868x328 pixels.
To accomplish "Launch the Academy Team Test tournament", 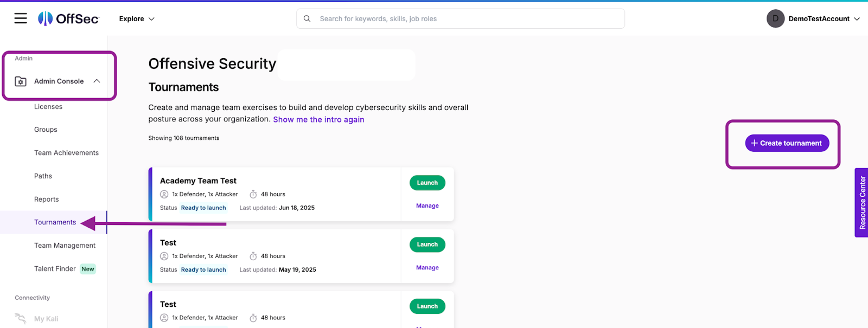I will pos(427,183).
